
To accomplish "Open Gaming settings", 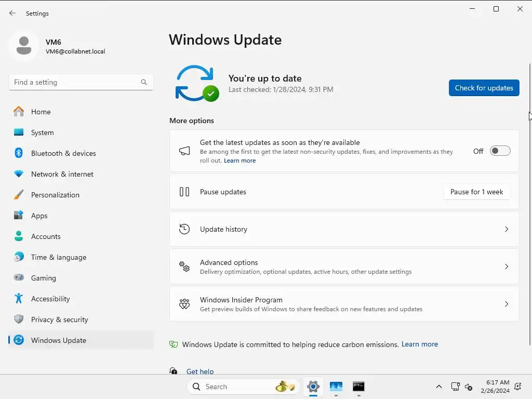I will pos(81,277).
